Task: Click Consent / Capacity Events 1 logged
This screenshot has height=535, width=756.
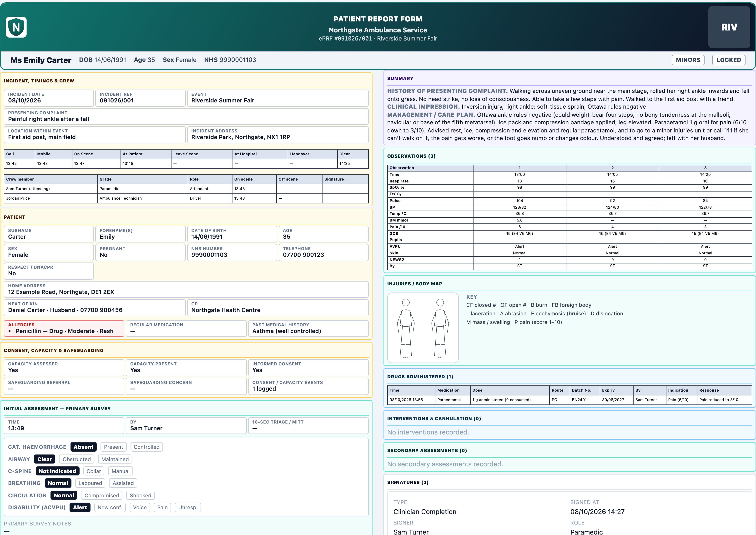Action: coord(308,386)
